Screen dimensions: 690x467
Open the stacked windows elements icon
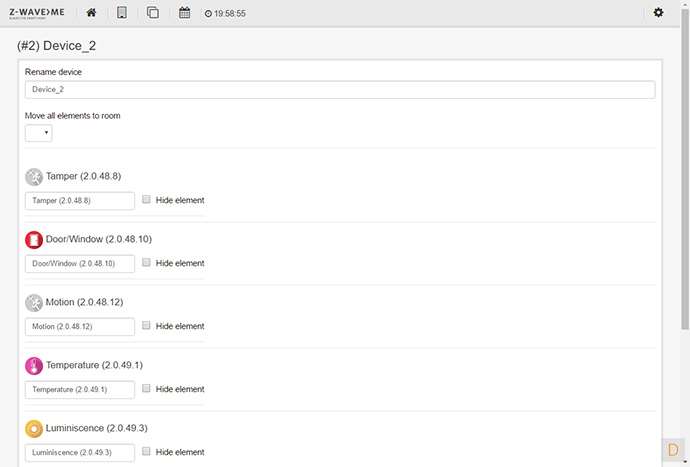[x=153, y=13]
